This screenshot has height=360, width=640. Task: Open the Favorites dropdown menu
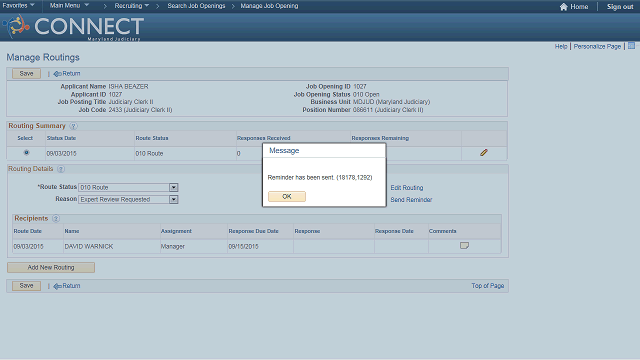coord(19,6)
